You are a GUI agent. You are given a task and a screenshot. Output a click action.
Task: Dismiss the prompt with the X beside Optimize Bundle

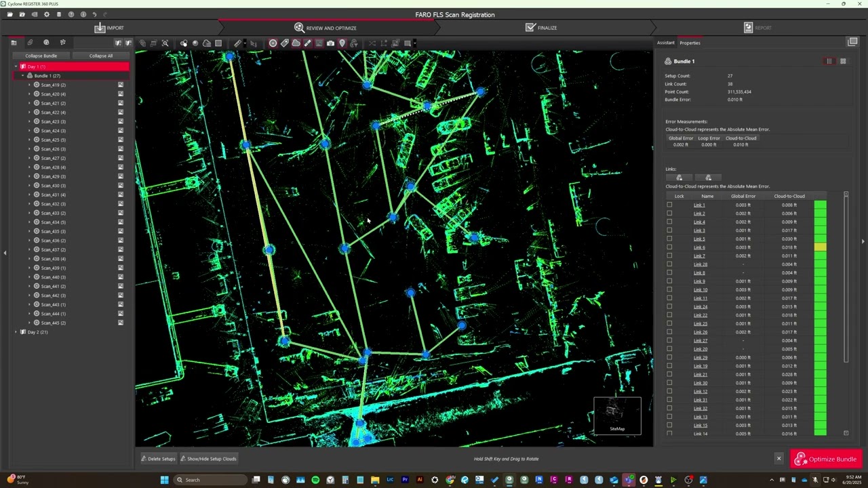[x=778, y=459]
